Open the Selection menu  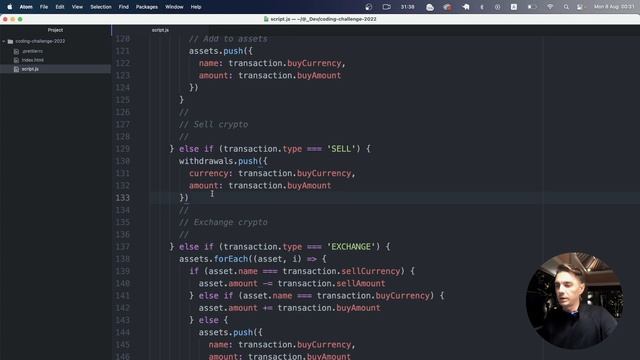click(101, 7)
